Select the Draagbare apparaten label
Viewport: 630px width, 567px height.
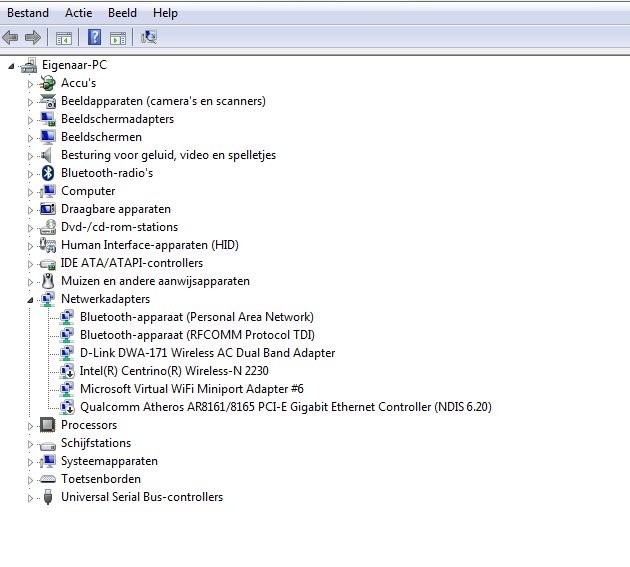pyautogui.click(x=116, y=209)
